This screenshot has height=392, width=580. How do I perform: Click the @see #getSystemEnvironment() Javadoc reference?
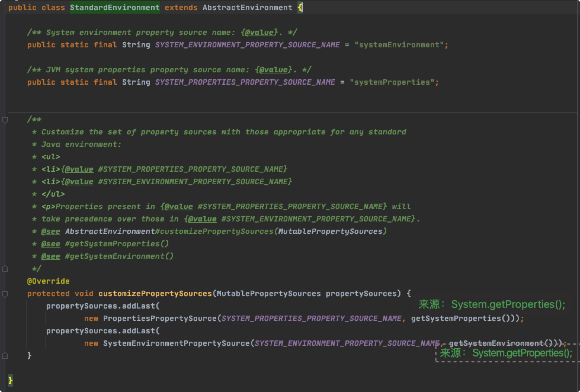click(107, 256)
